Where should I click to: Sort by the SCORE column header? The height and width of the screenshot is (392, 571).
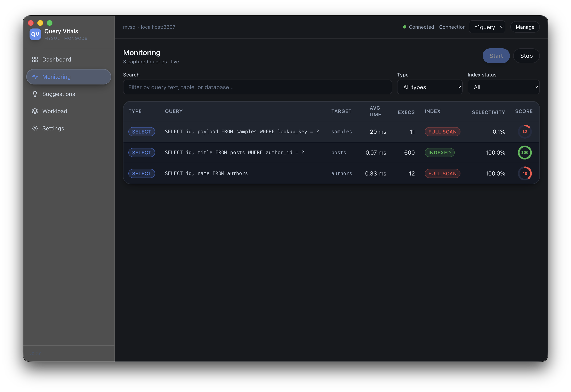click(524, 111)
